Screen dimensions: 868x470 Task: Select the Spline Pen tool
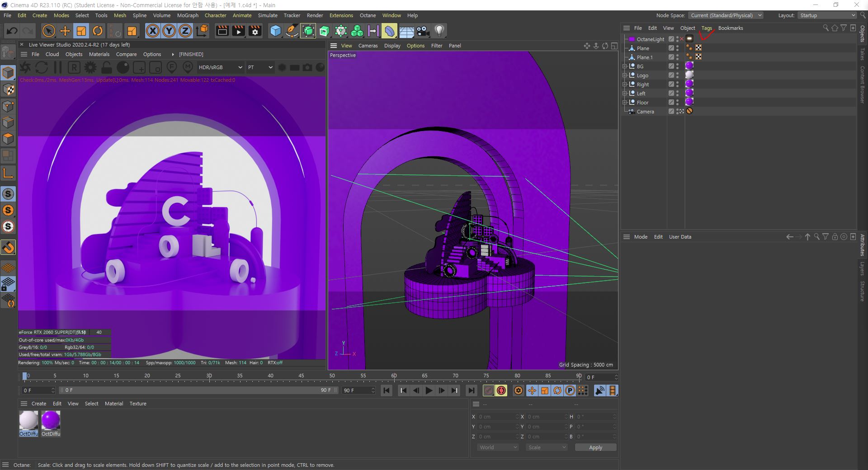point(292,31)
